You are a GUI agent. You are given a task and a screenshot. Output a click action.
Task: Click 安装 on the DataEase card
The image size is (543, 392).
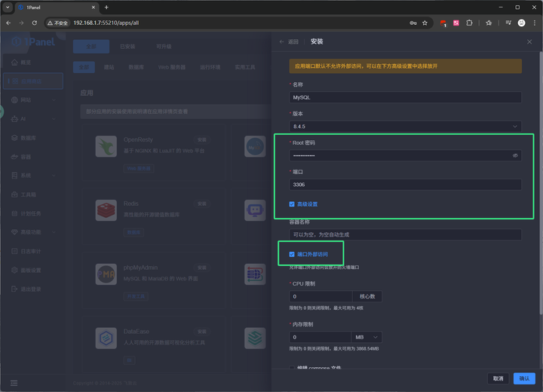click(x=202, y=332)
